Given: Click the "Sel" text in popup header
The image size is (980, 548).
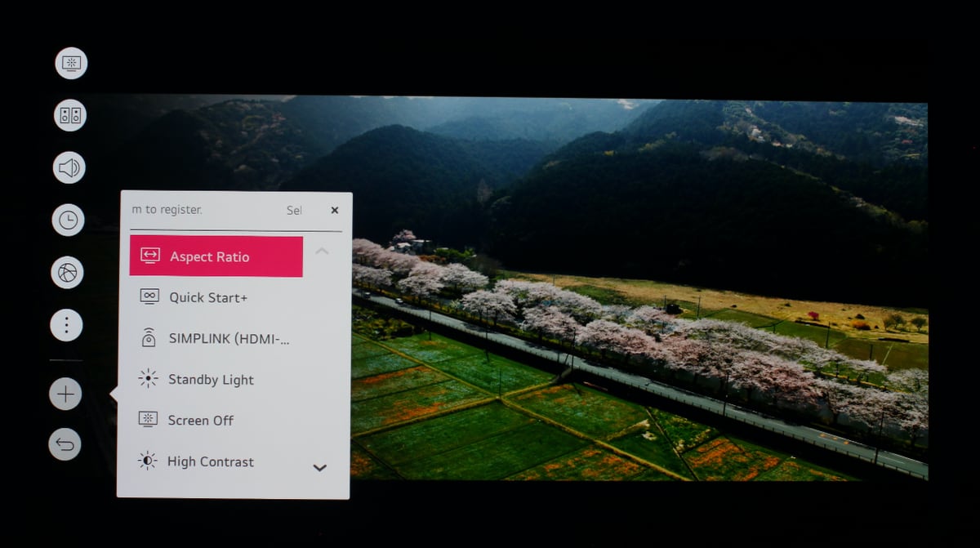Looking at the screenshot, I should click(x=294, y=211).
